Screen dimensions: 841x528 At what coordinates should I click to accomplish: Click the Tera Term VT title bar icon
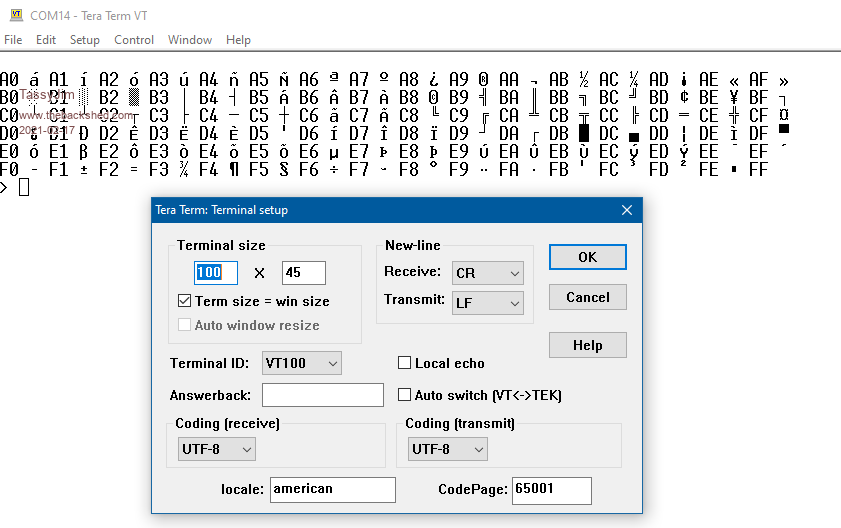16,15
